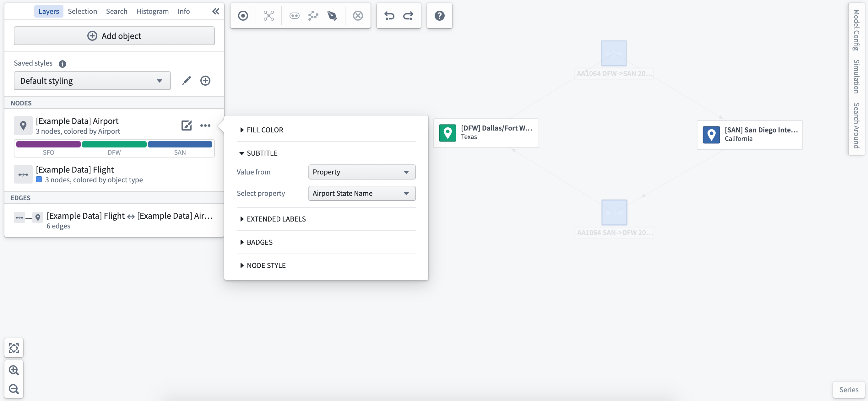Open the Series panel button
868x401 pixels.
coord(849,390)
